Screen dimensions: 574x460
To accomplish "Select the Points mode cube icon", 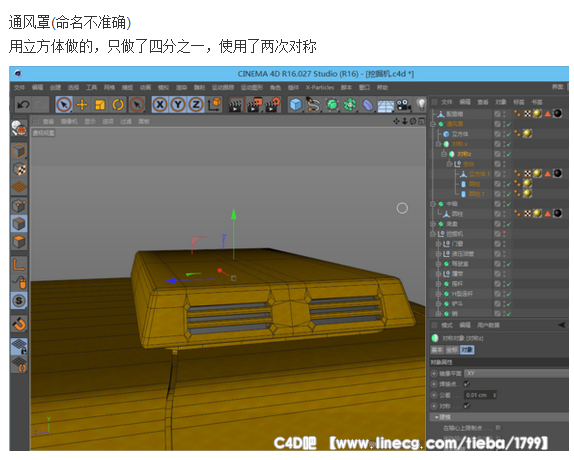I will (19, 206).
